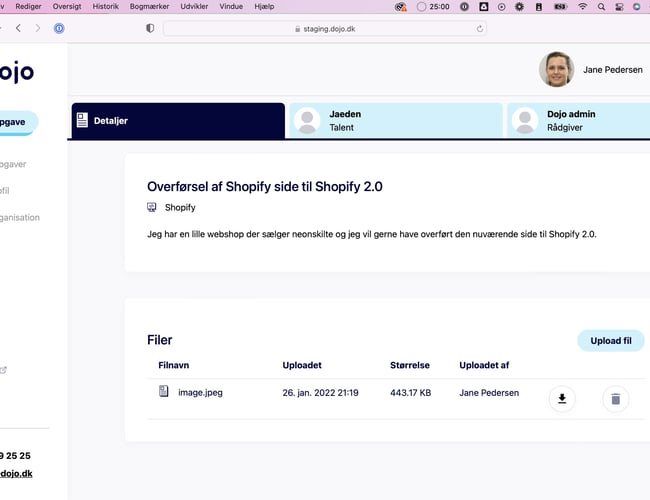Open Jane Pedersen's profile avatar
The height and width of the screenshot is (500, 650).
556,70
